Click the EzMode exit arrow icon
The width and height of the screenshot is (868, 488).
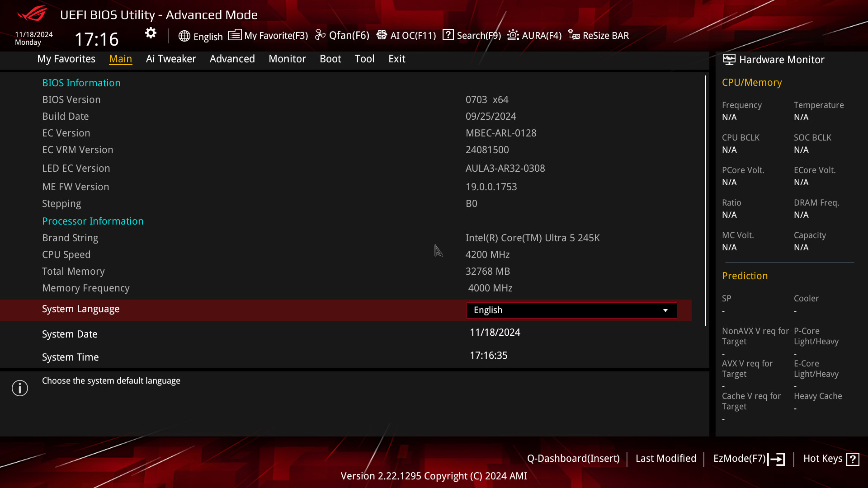(x=777, y=459)
